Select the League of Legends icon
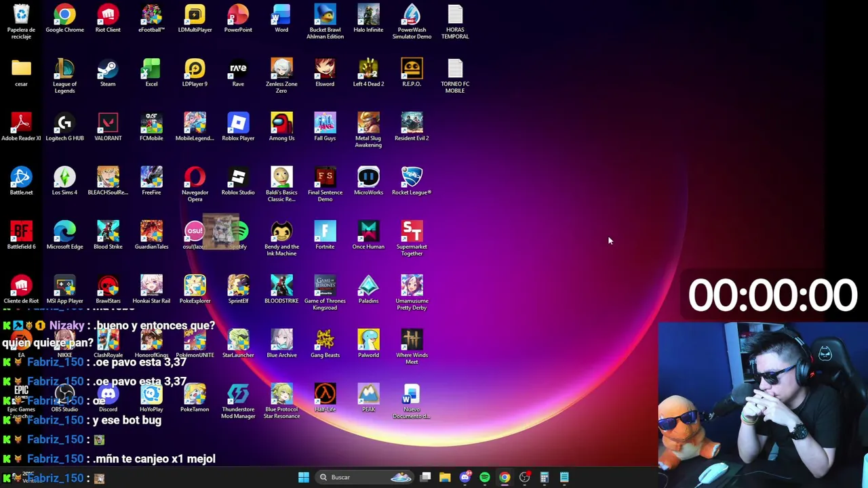868x488 pixels. [64, 76]
